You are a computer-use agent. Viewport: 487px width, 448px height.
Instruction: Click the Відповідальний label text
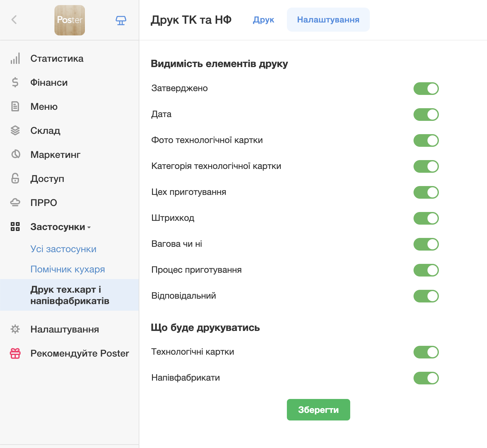[x=184, y=296]
